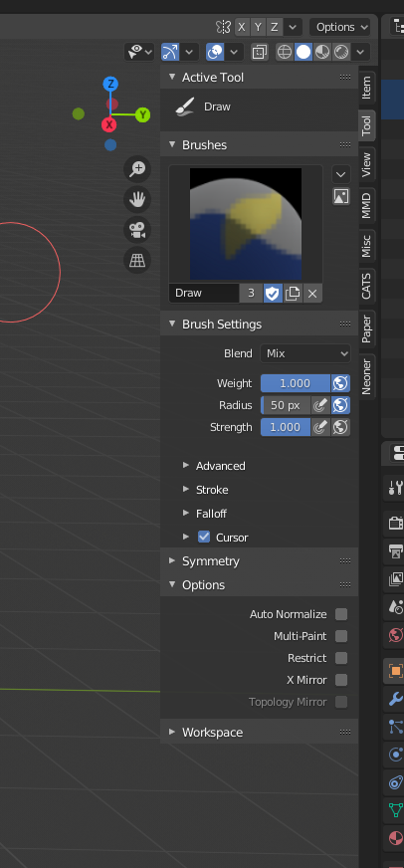The height and width of the screenshot is (868, 404).
Task: Duplicate brush with the new copy icon
Action: pyautogui.click(x=293, y=294)
